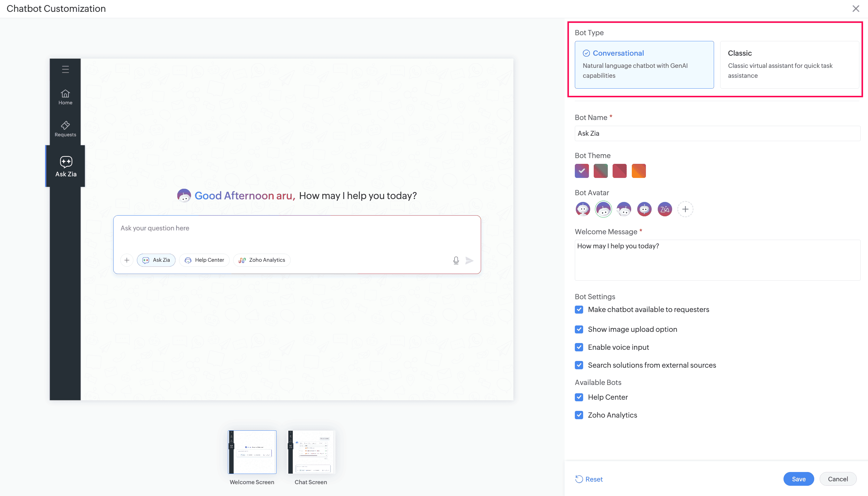Select the Zoho Analytics bot chip

pos(261,260)
